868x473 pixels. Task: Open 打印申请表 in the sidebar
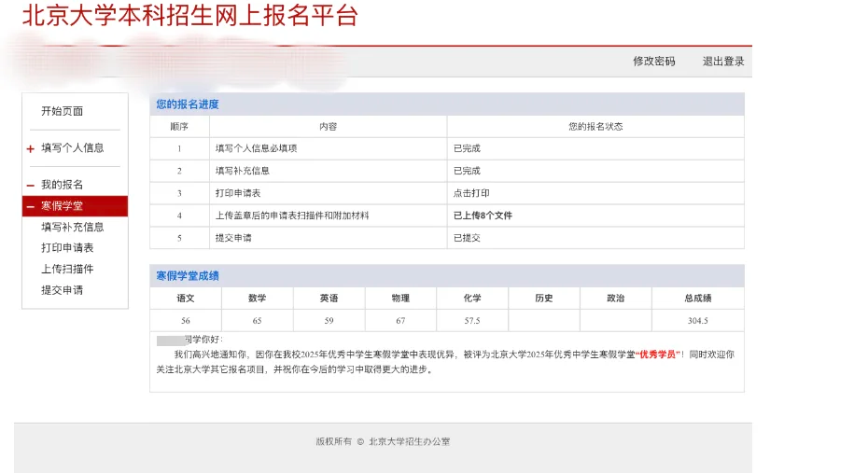[67, 248]
